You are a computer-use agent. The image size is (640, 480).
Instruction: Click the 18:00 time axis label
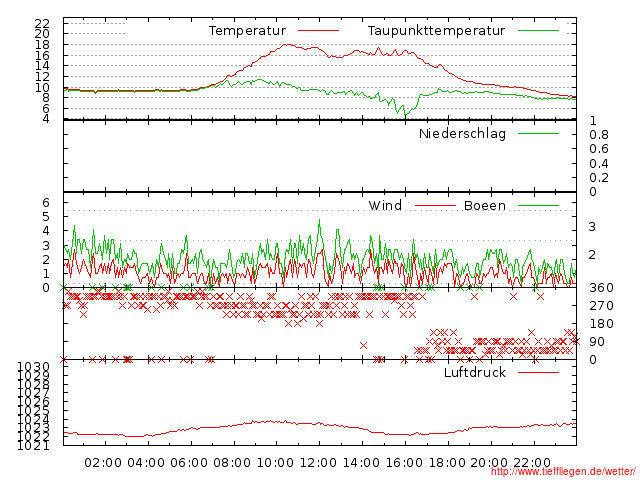click(x=447, y=463)
